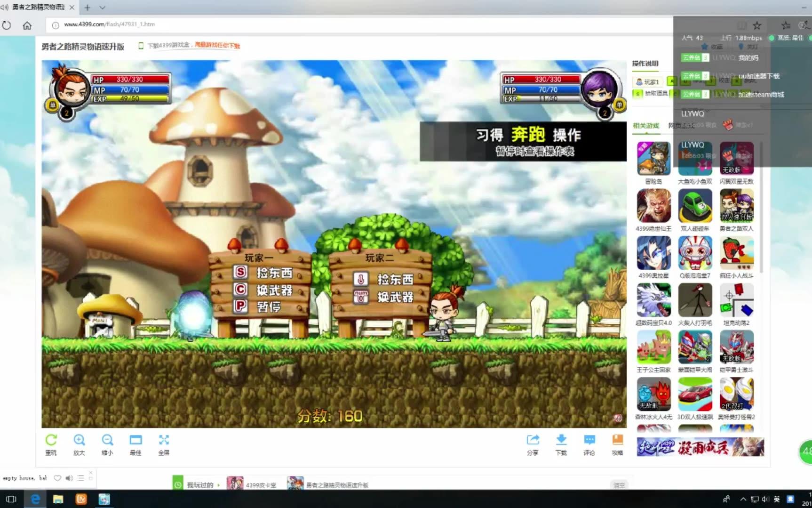Mute the music player speaker icon

click(x=69, y=478)
